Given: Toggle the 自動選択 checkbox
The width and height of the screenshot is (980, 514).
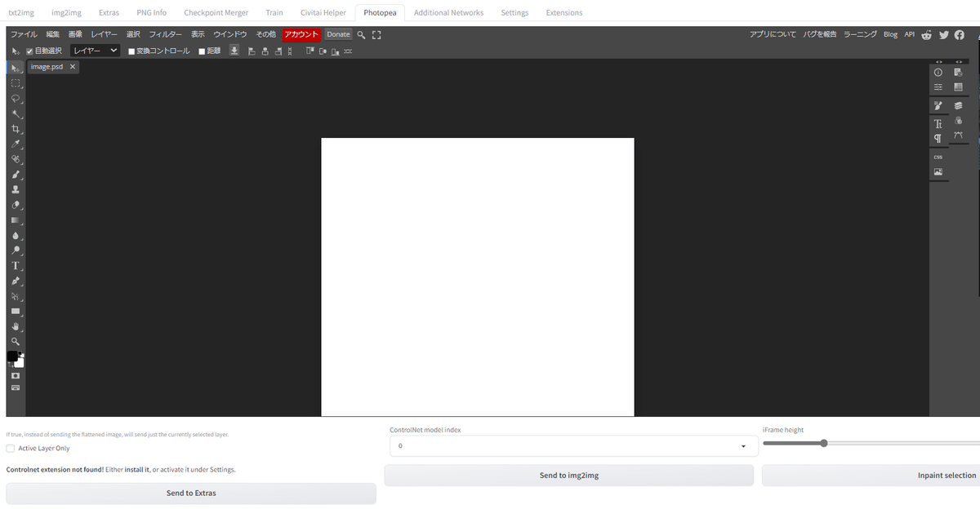Looking at the screenshot, I should pos(30,50).
